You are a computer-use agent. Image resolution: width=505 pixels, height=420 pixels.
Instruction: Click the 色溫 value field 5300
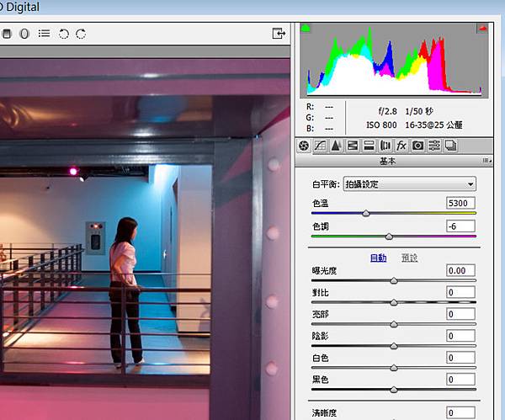coord(460,203)
